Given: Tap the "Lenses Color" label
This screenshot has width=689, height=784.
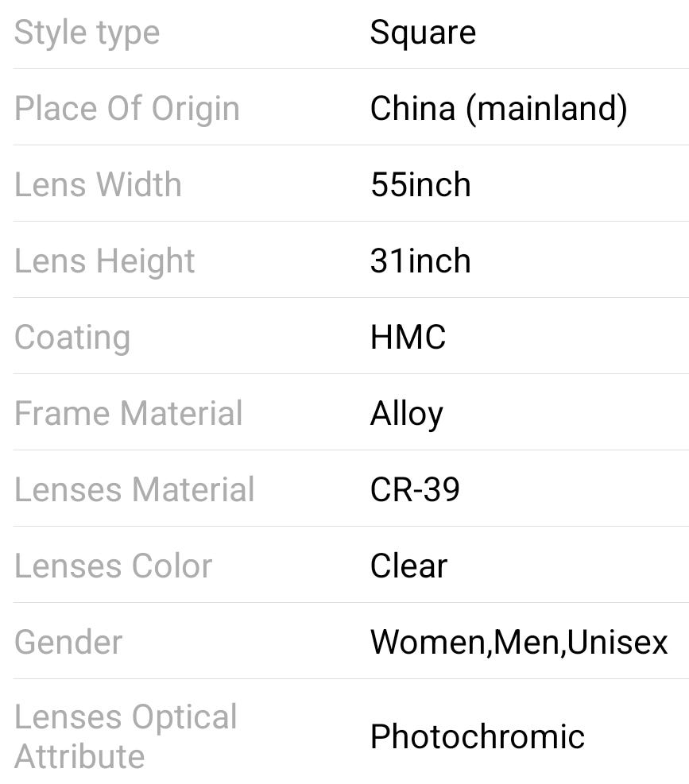Looking at the screenshot, I should point(113,566).
